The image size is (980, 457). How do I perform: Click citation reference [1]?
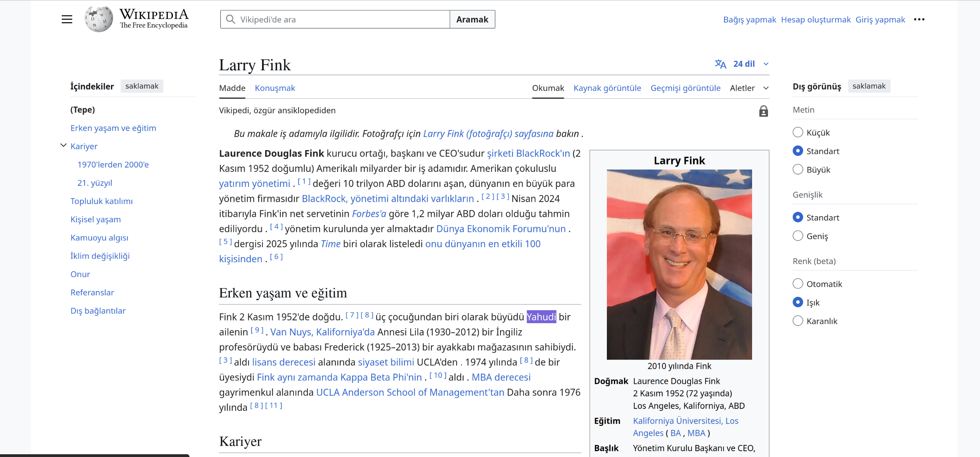click(x=304, y=181)
